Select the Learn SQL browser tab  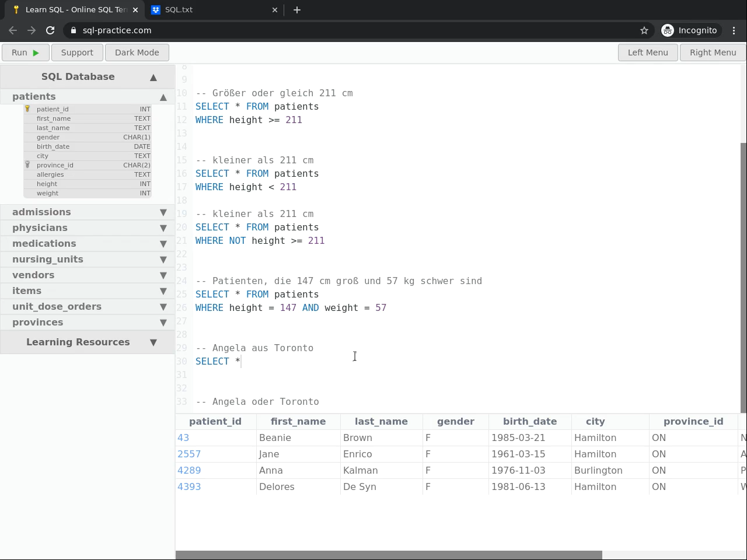tap(76, 10)
